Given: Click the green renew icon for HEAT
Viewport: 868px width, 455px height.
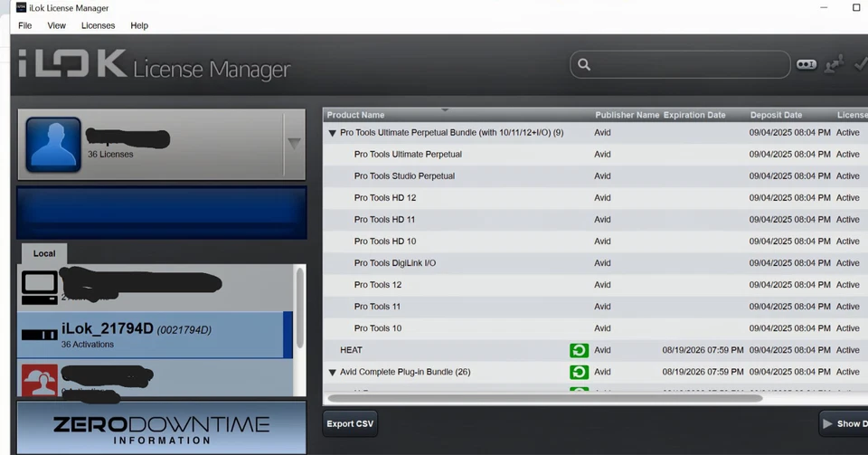Looking at the screenshot, I should point(579,350).
